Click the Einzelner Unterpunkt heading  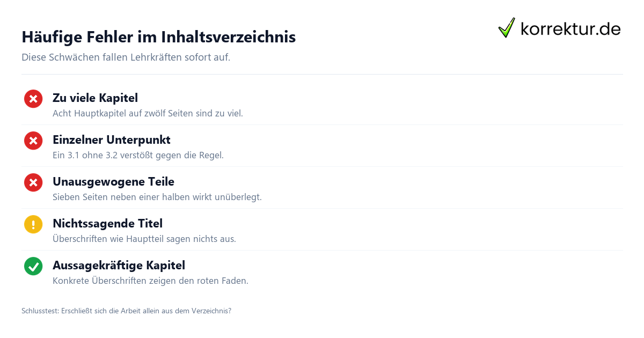tap(112, 139)
